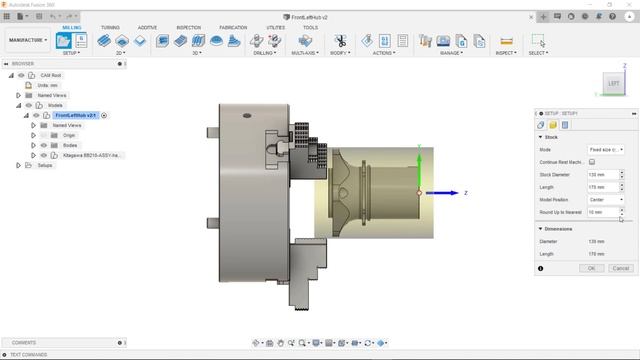Collapse the Models tree node
The height and width of the screenshot is (360, 640).
click(19, 105)
